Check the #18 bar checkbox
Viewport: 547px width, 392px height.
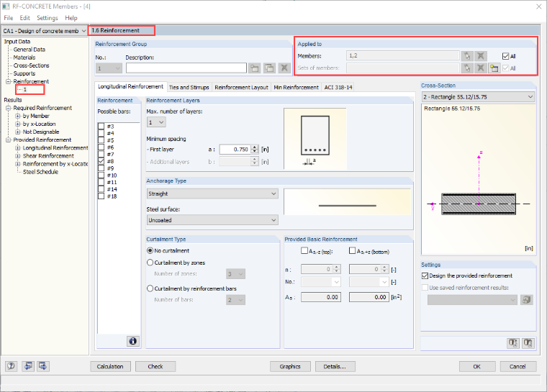point(101,196)
